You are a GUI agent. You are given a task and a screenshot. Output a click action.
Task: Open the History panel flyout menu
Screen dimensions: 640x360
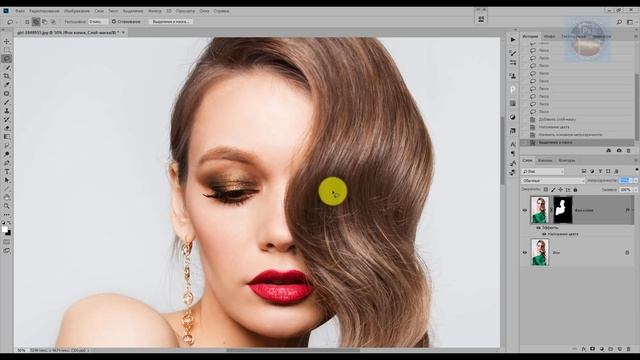point(636,36)
